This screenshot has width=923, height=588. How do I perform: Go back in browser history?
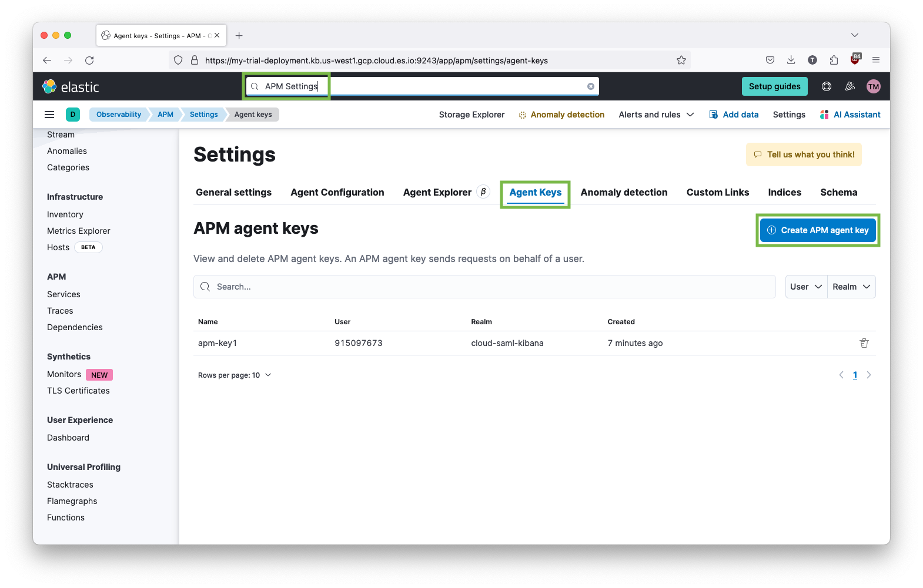[47, 60]
